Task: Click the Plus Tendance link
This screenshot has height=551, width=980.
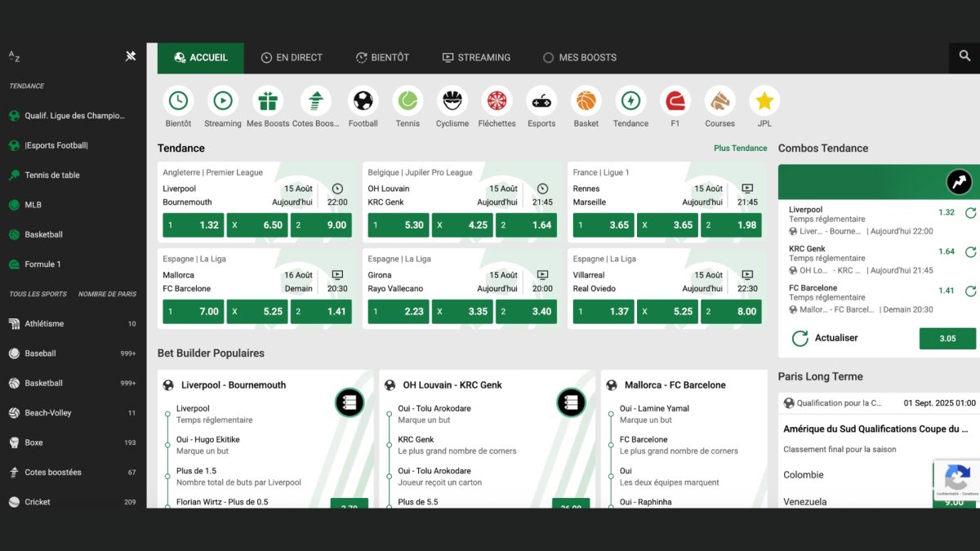Action: click(x=741, y=148)
